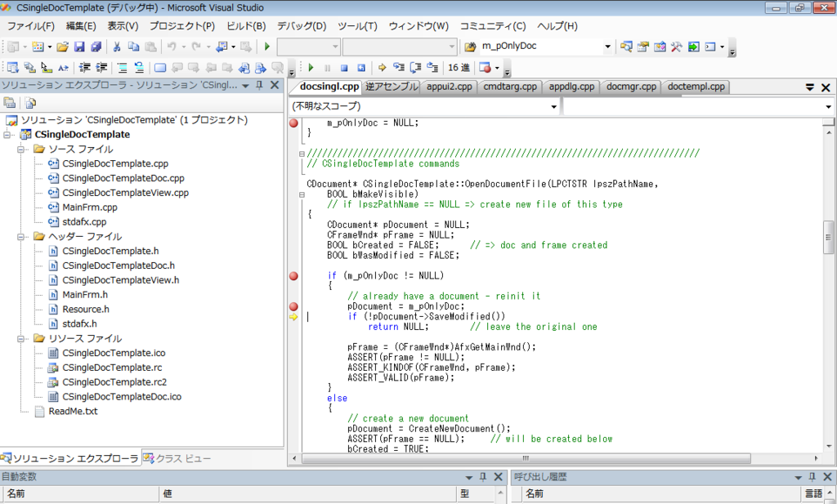The image size is (837, 504).
Task: Open the Solution Explorer window options dropdown arrow
Action: click(245, 86)
